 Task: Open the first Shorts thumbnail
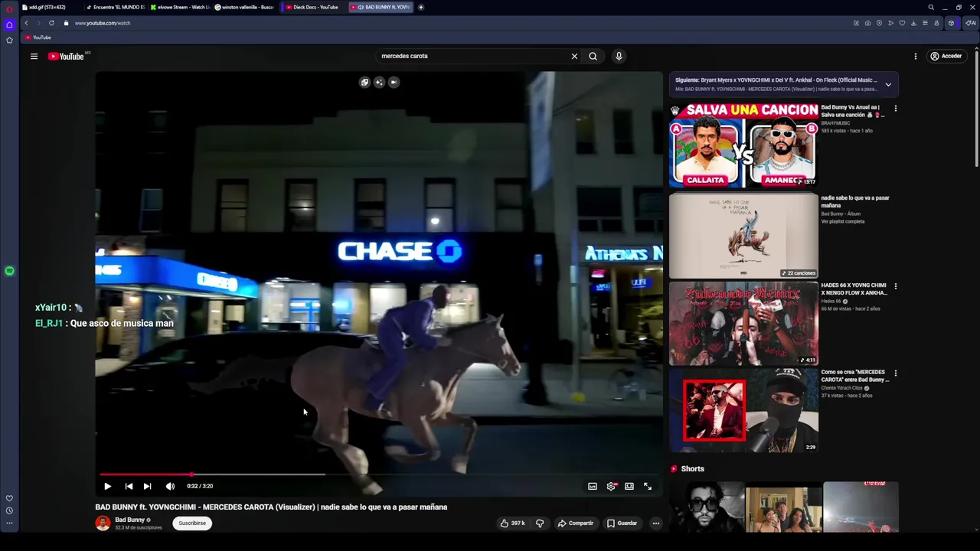click(707, 507)
